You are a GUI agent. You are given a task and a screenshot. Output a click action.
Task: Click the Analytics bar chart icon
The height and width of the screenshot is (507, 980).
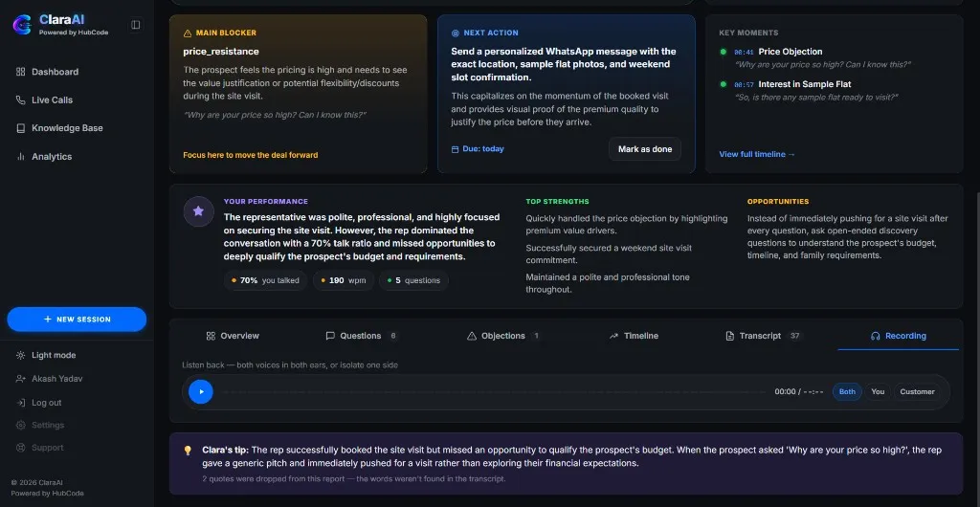(21, 157)
